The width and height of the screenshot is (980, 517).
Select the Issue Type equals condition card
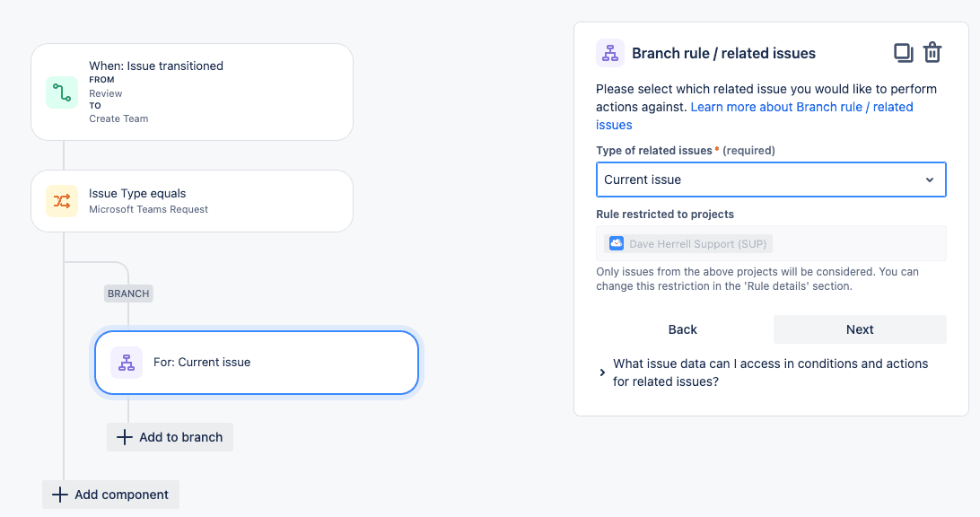192,201
